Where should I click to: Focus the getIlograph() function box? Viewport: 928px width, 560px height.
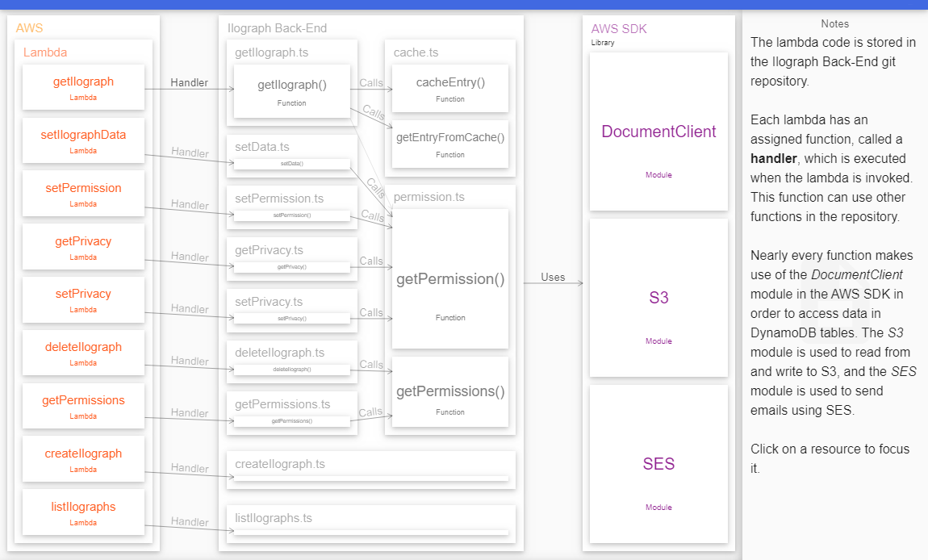point(291,89)
